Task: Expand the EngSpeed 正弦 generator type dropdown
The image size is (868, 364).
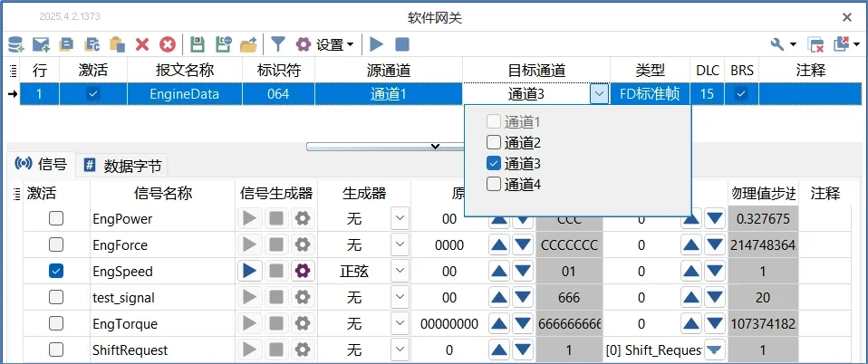Action: pyautogui.click(x=400, y=271)
